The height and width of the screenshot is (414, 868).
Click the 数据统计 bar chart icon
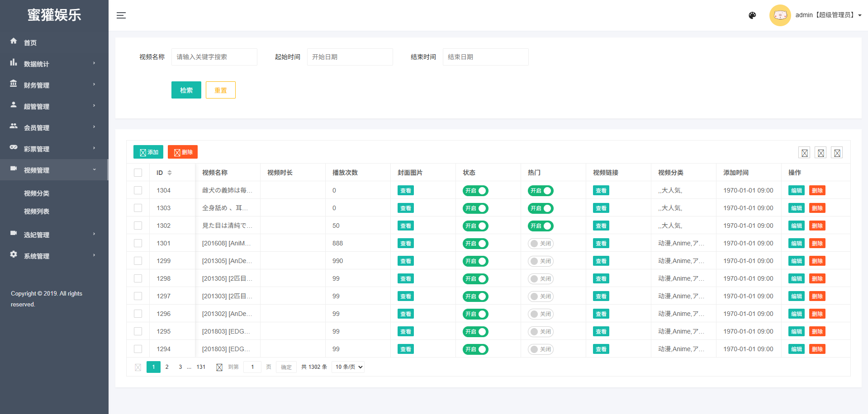[14, 63]
